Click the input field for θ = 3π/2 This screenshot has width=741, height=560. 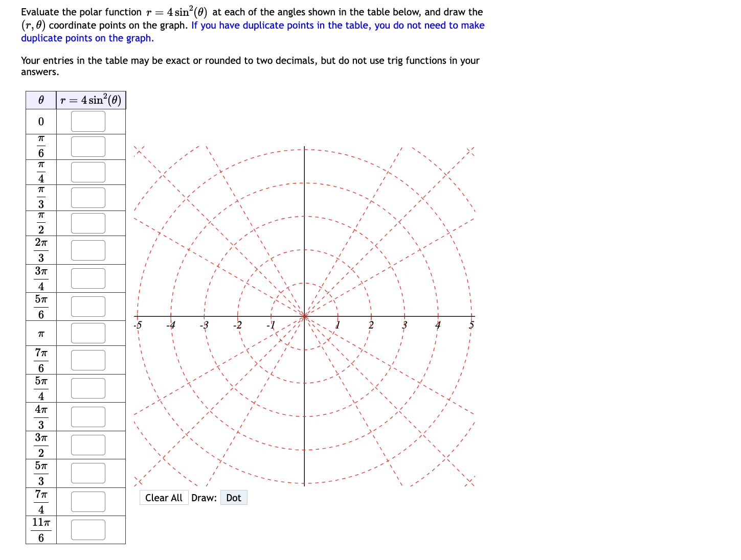click(87, 445)
